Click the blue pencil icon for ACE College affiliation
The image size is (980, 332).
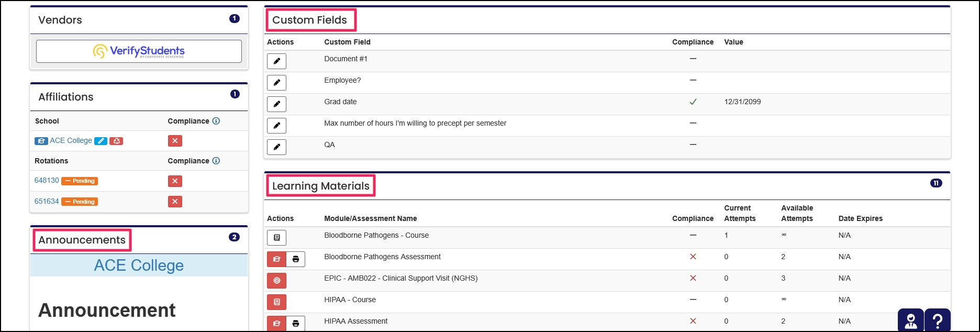click(101, 140)
